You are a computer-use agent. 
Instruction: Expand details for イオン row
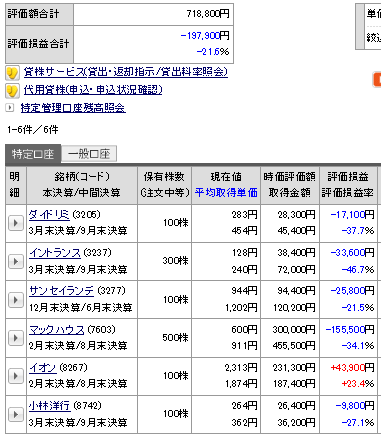coord(15,376)
